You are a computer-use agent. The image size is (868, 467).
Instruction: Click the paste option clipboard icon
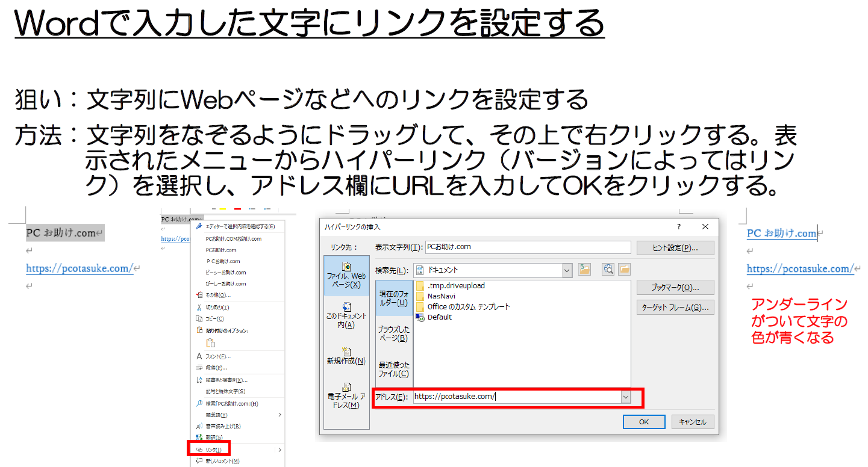point(211,343)
